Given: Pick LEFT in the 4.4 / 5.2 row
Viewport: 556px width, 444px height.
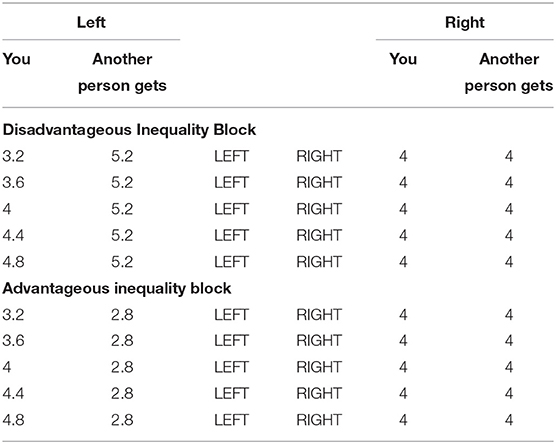Looking at the screenshot, I should point(231,235).
